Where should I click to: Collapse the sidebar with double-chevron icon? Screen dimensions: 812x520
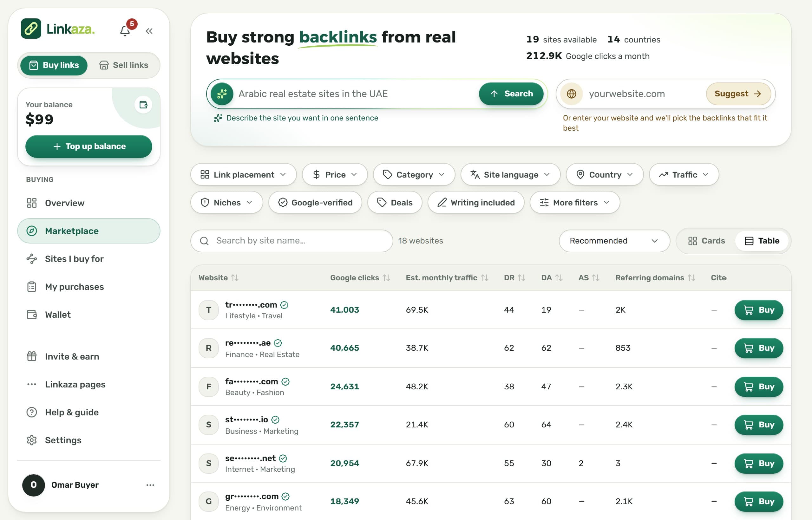149,31
